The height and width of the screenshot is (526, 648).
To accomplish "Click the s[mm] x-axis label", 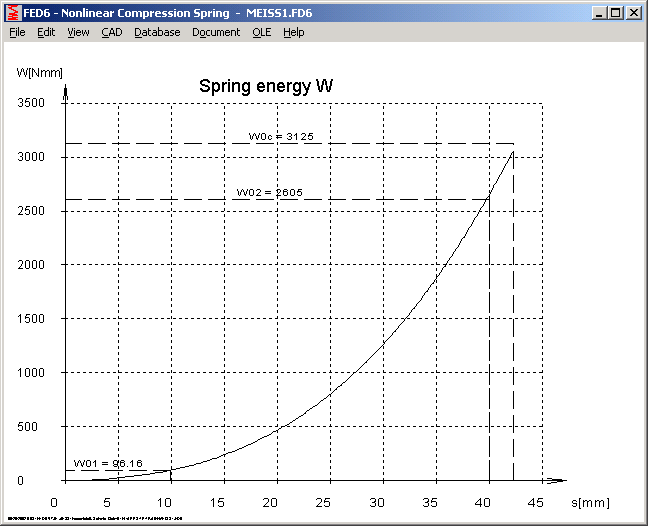I will (590, 502).
